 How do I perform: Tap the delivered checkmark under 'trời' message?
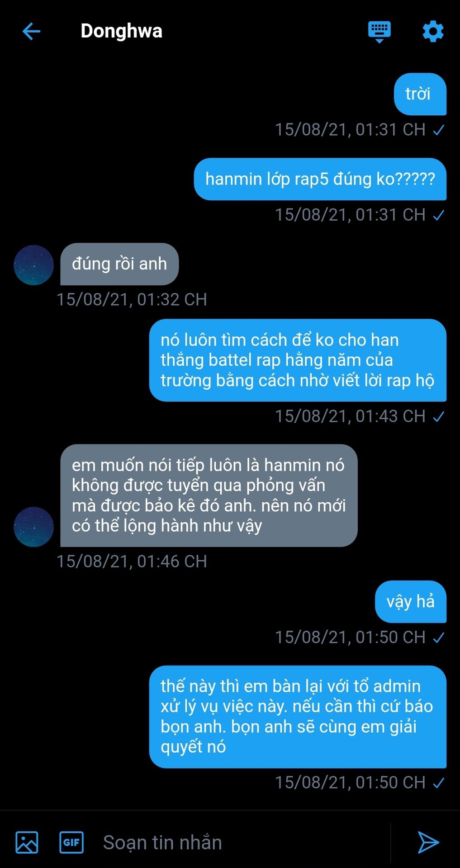pos(438,130)
